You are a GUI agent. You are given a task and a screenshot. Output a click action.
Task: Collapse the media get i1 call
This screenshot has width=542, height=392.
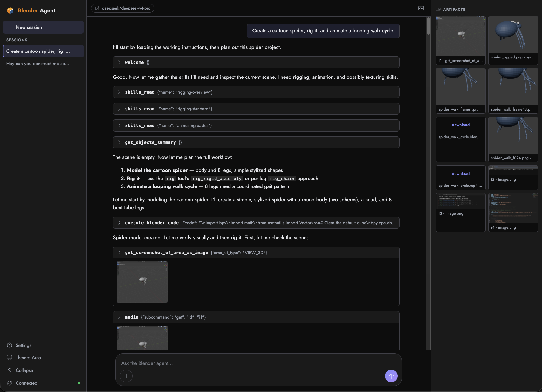pyautogui.click(x=256, y=317)
